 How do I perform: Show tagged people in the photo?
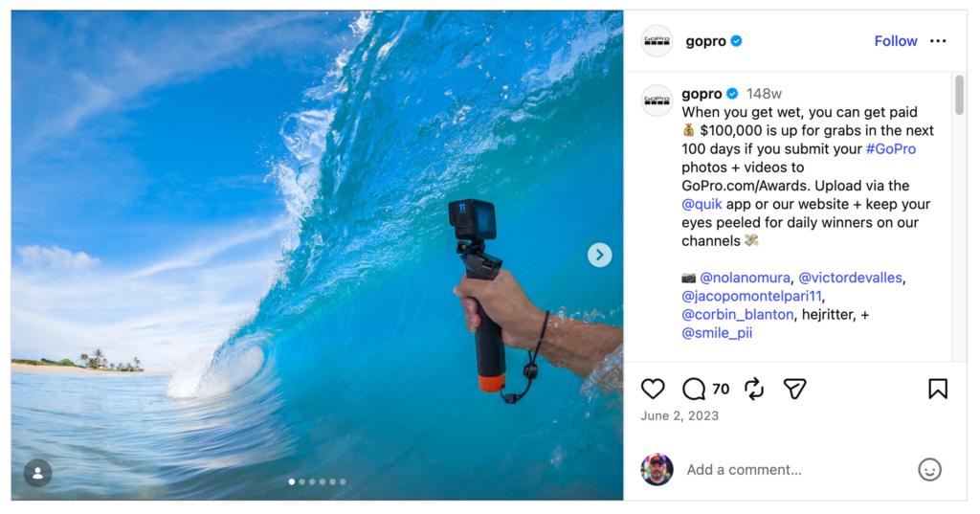coord(38,473)
